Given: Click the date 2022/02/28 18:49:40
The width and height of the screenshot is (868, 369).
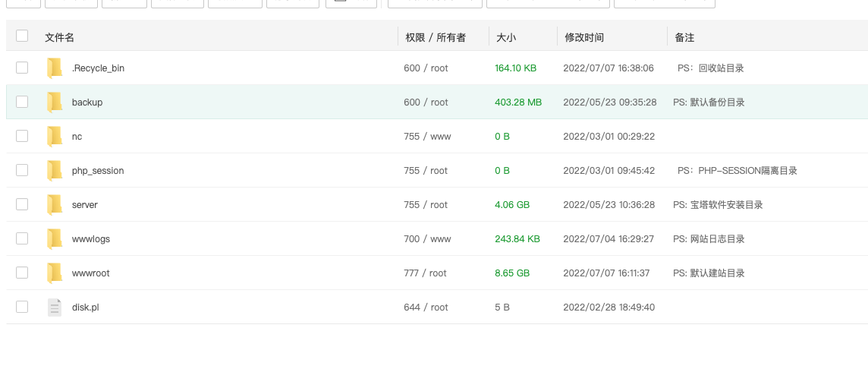Looking at the screenshot, I should pyautogui.click(x=609, y=307).
